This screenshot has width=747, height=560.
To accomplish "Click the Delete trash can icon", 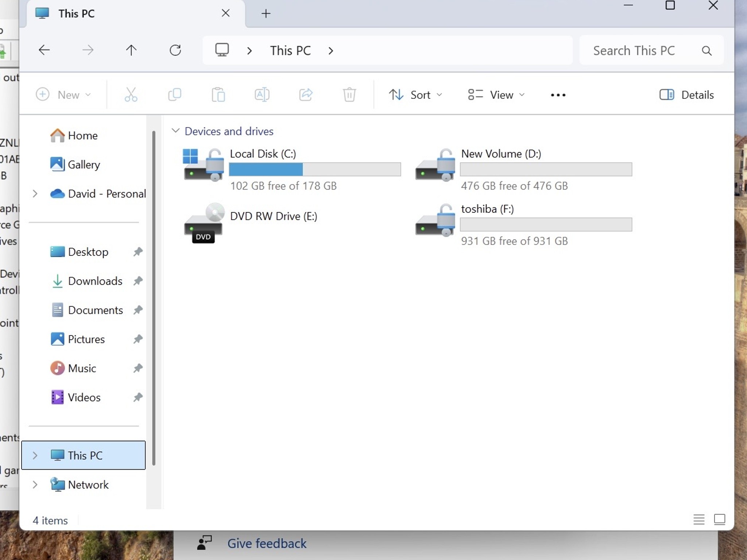I will [x=349, y=95].
